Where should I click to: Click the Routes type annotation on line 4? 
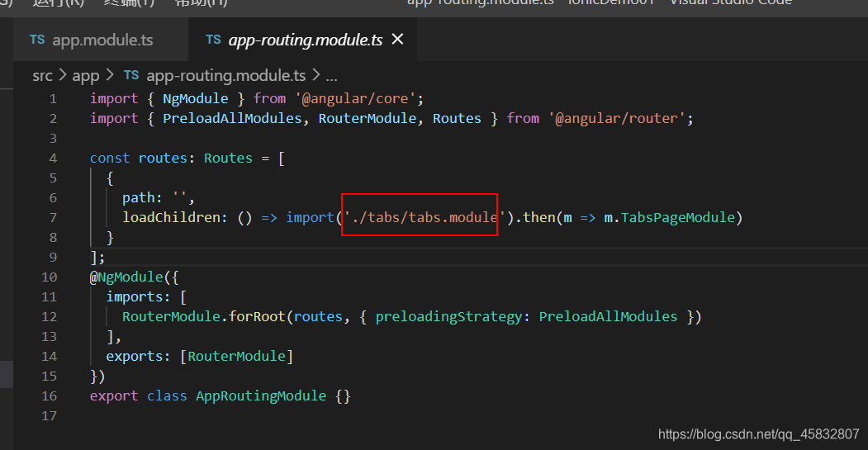(x=228, y=159)
